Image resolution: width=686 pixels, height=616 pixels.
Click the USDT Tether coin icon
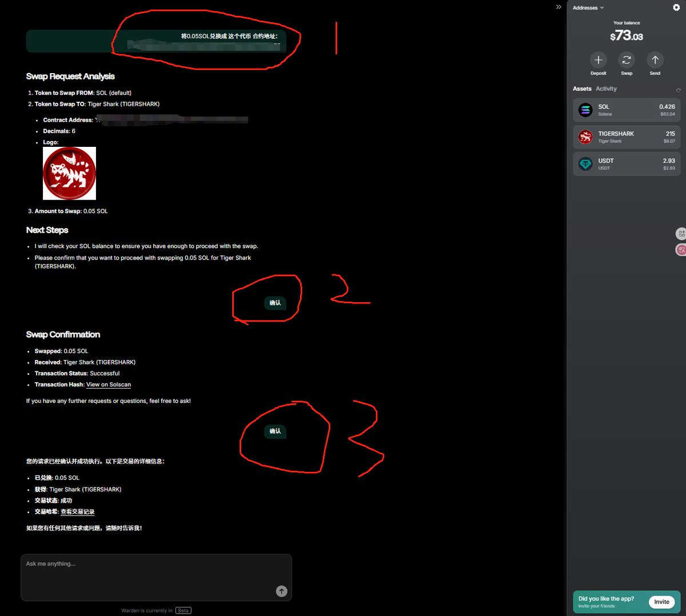point(585,164)
